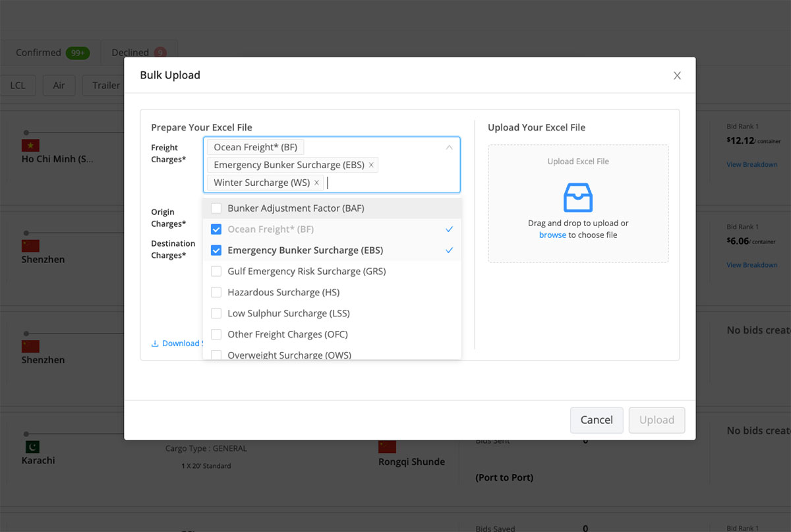791x532 pixels.
Task: Click Vietnam flag icon for Ho Chi Minh
Action: [x=30, y=146]
